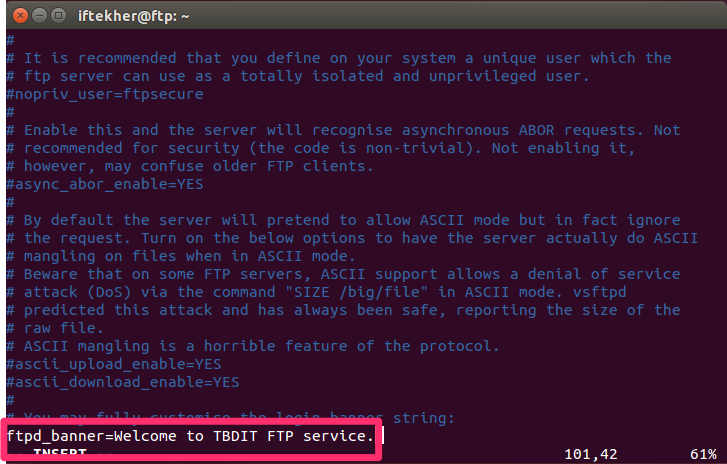727x464 pixels.
Task: Click the #async_abor_enable=YES line
Action: [x=105, y=184]
